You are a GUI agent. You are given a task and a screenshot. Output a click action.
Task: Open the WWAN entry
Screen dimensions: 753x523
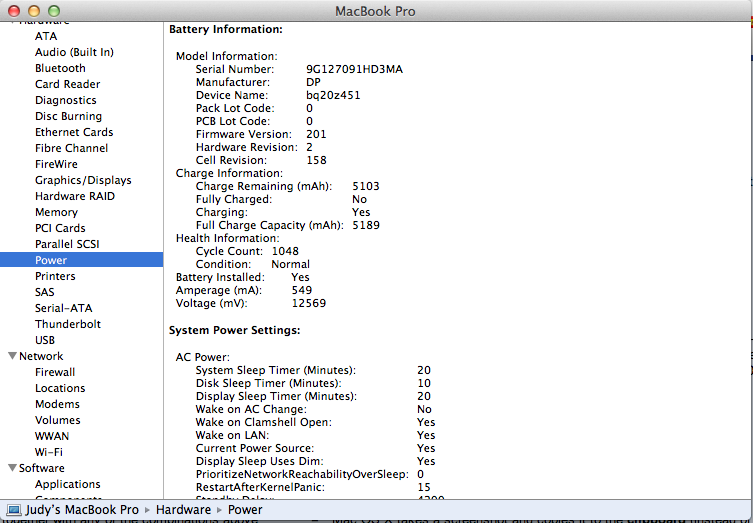point(52,436)
